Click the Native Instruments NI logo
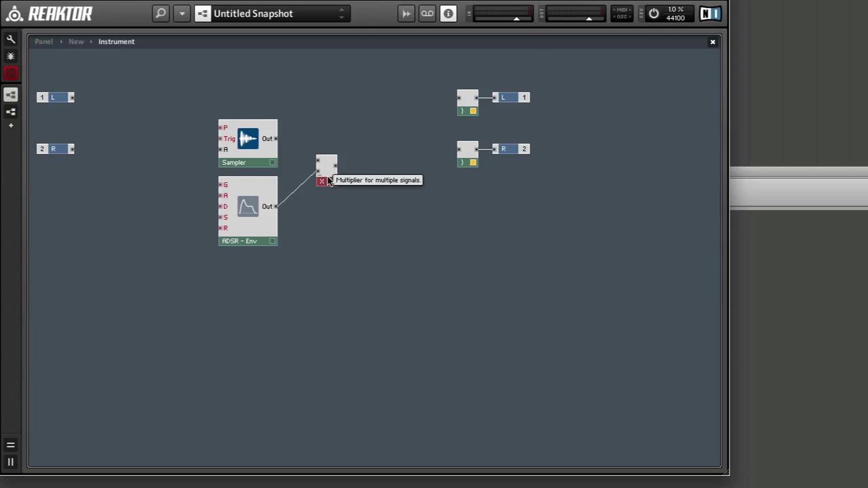 (710, 14)
